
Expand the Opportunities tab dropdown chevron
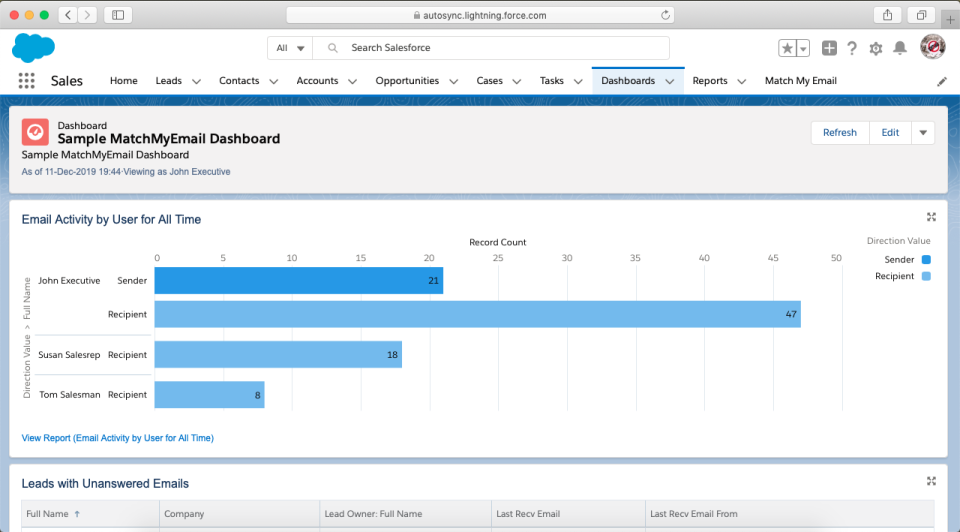tap(454, 81)
